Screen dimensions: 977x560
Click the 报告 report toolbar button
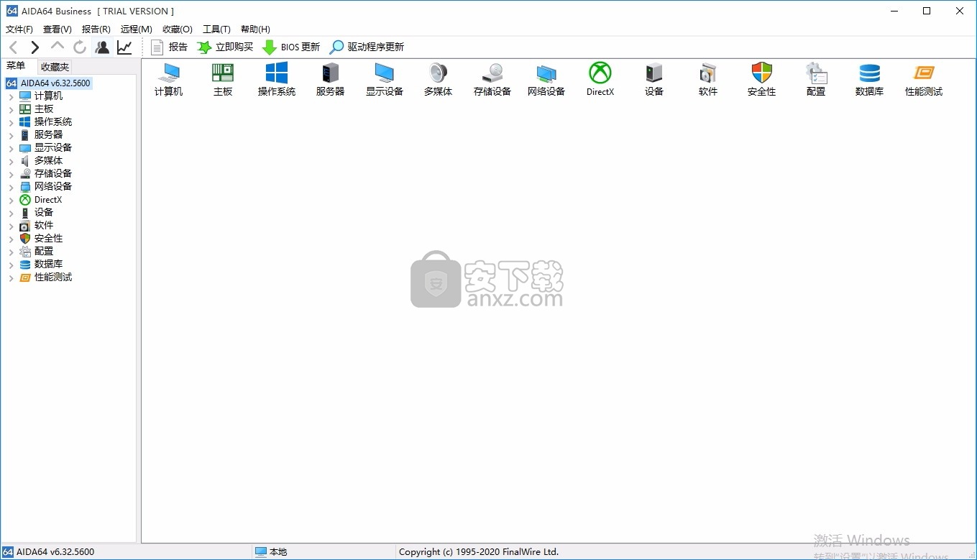(169, 47)
